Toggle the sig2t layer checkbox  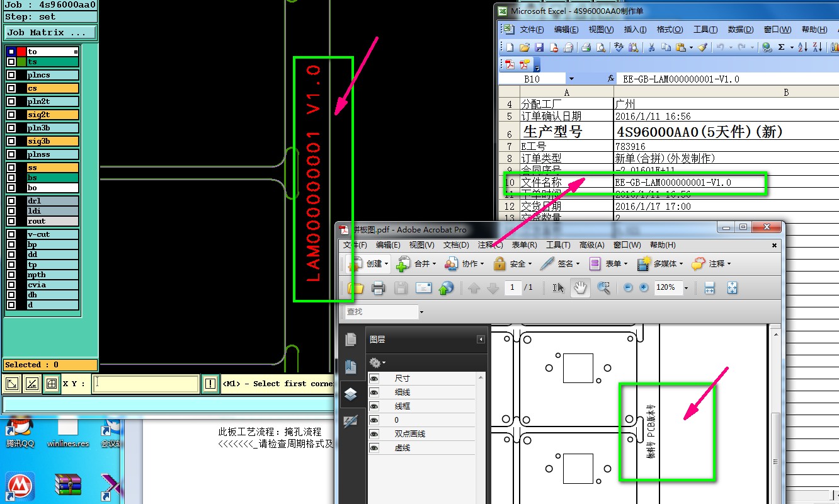[x=11, y=115]
